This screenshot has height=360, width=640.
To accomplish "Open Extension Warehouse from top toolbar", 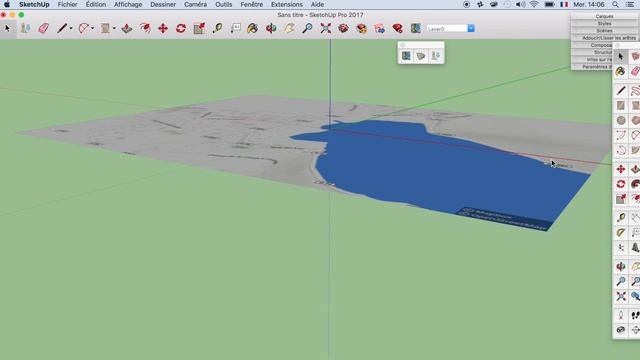I will (x=362, y=28).
